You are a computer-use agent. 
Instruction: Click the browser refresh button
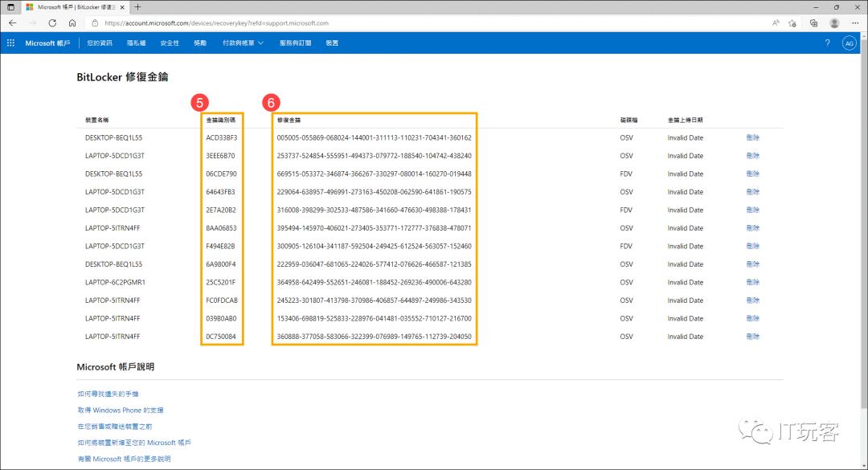pos(52,23)
